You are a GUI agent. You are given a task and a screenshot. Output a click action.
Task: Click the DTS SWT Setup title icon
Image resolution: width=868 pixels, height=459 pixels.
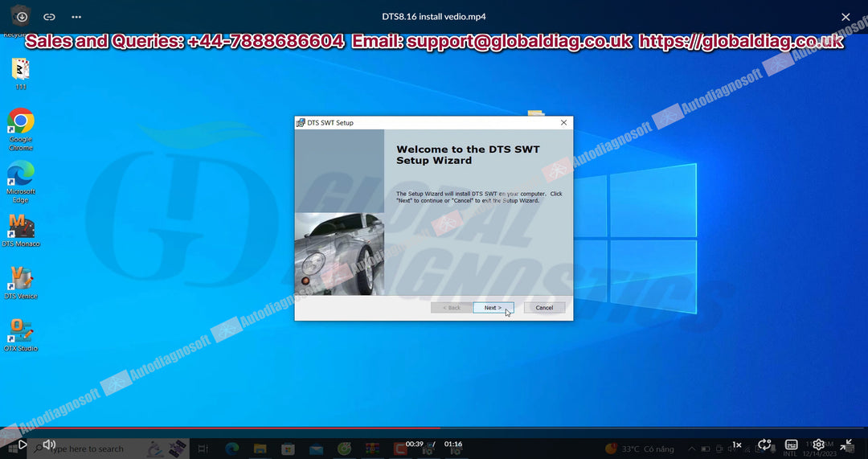[301, 123]
